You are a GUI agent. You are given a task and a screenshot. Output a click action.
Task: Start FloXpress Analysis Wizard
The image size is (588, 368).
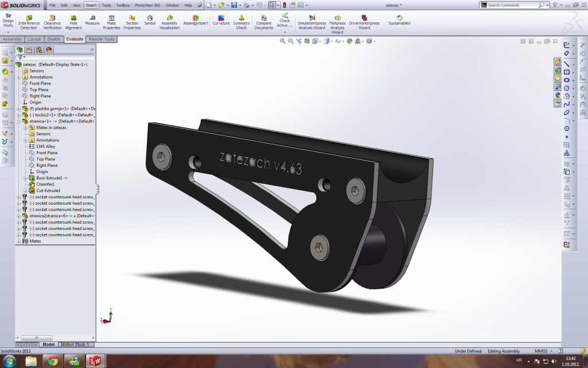coord(337,24)
